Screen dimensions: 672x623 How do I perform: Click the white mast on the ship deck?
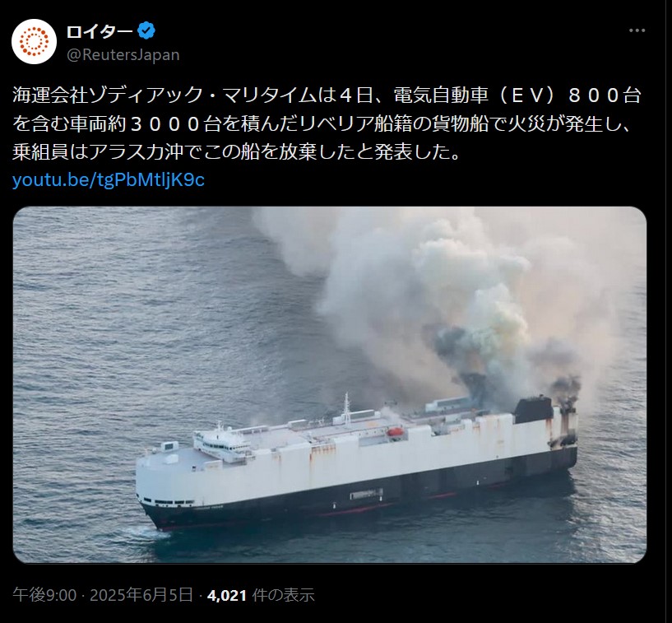point(346,409)
